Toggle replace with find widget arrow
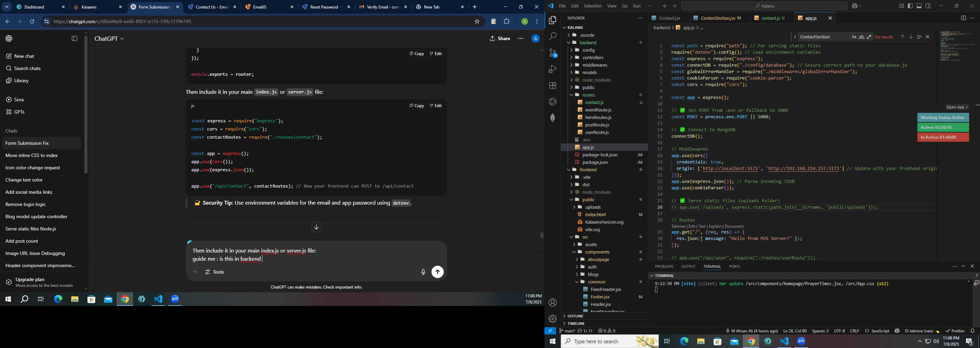The image size is (980, 348). pyautogui.click(x=795, y=37)
